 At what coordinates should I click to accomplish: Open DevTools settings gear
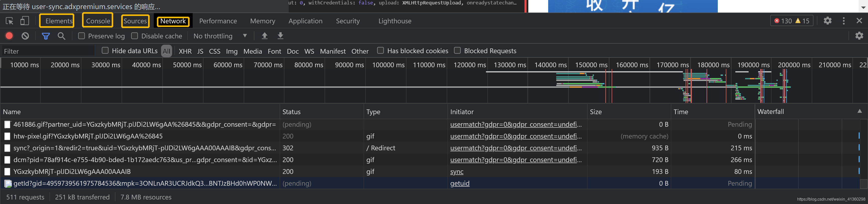click(827, 21)
